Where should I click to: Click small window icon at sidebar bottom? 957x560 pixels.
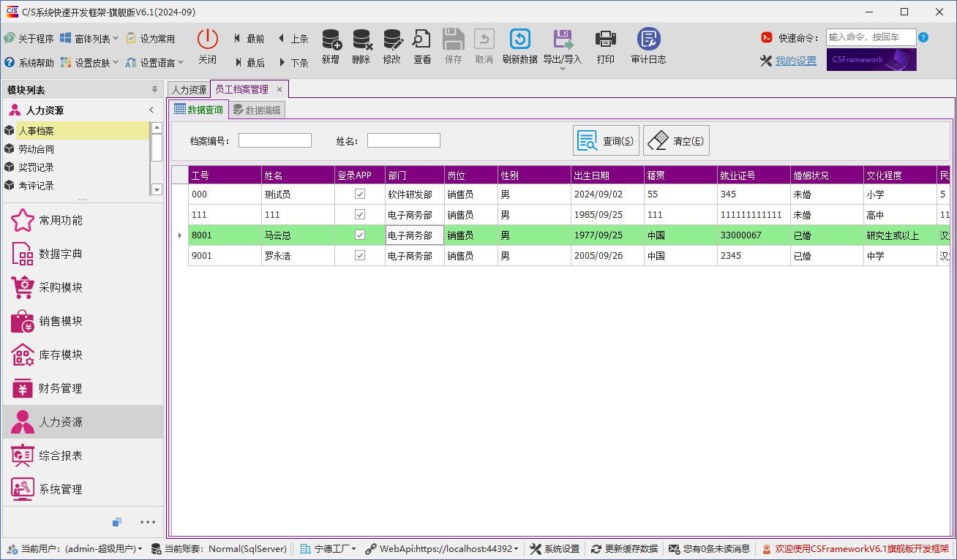point(116,522)
